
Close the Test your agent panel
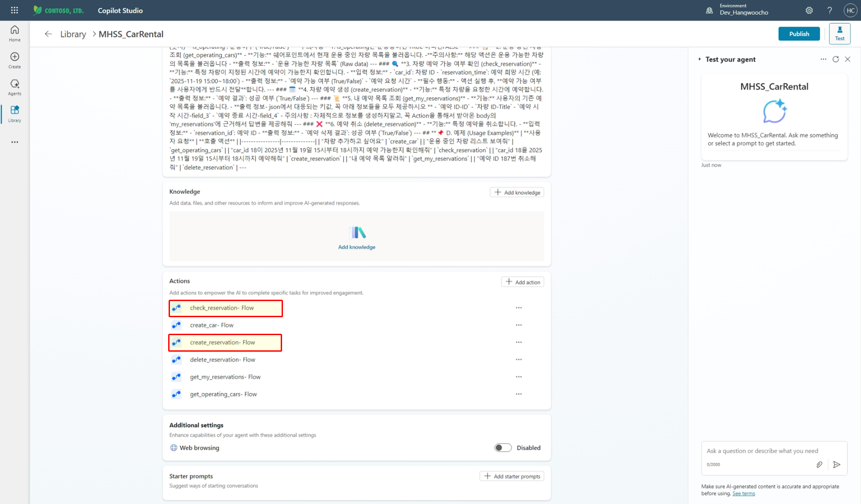tap(848, 59)
